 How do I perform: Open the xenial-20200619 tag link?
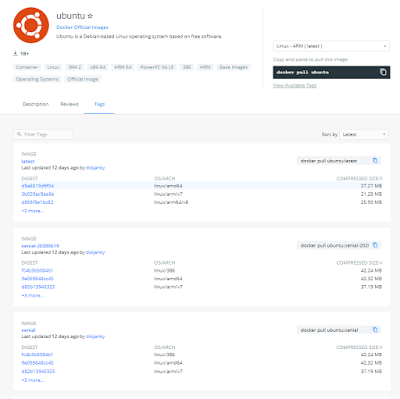(x=40, y=246)
